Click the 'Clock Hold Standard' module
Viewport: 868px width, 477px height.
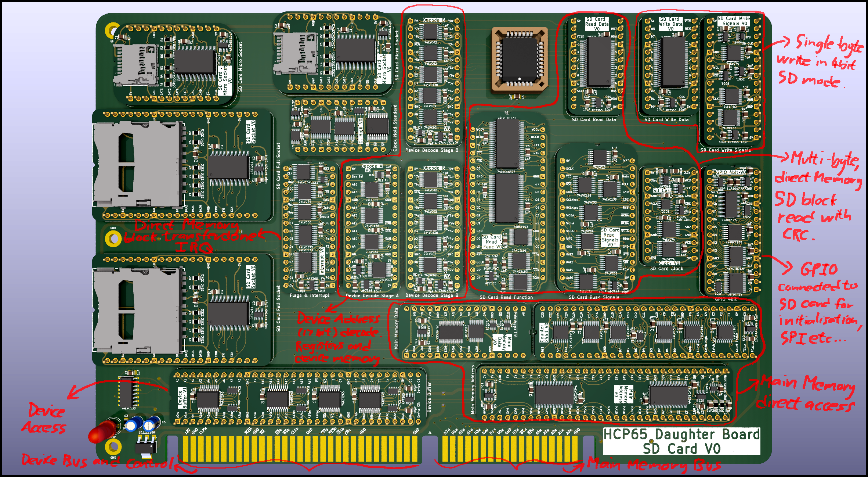coord(341,127)
